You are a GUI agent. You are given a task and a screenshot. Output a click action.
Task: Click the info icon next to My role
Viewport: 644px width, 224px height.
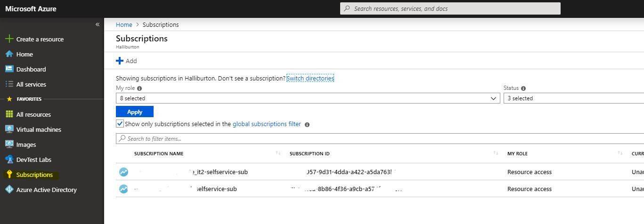pos(139,88)
